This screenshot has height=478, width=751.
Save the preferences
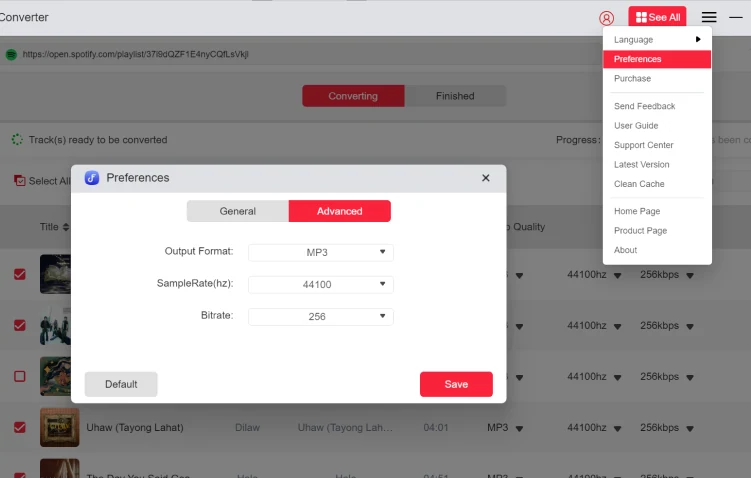(x=456, y=384)
